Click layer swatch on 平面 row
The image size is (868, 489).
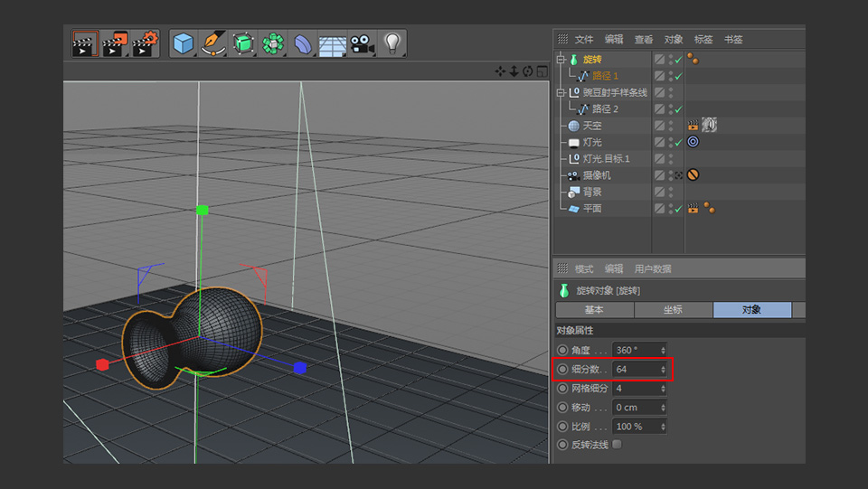(659, 209)
